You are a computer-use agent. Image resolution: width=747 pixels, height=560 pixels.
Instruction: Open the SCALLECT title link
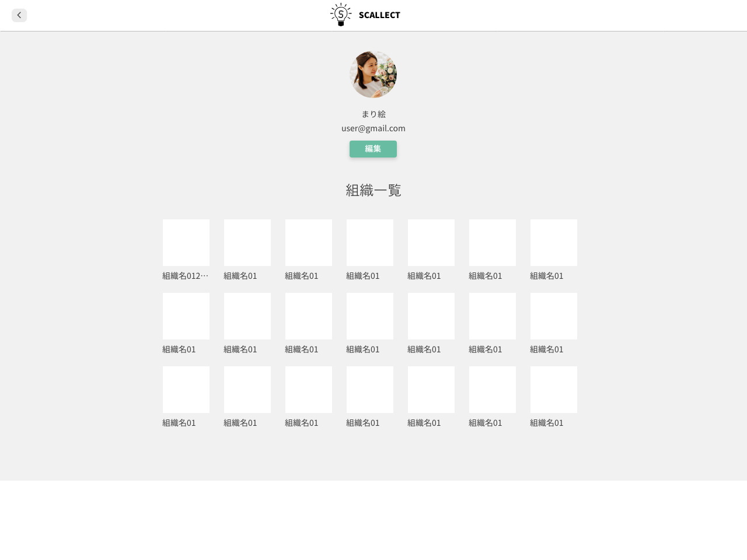[379, 15]
